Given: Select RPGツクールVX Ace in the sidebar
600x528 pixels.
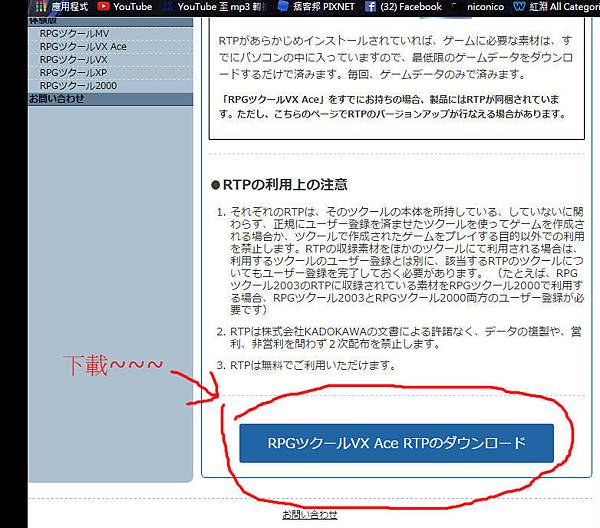Looking at the screenshot, I should pos(83,47).
